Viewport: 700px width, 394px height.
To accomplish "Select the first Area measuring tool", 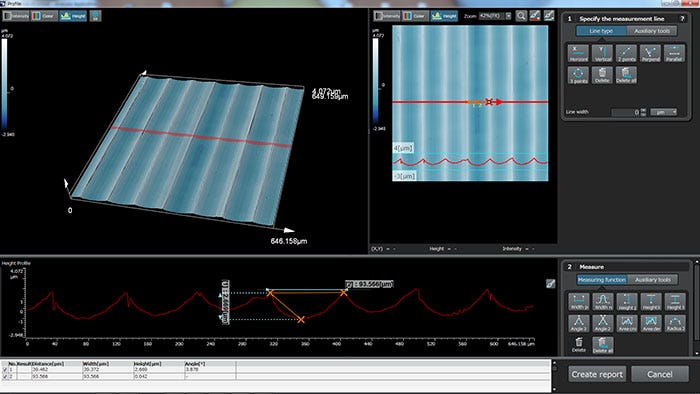I will click(627, 323).
